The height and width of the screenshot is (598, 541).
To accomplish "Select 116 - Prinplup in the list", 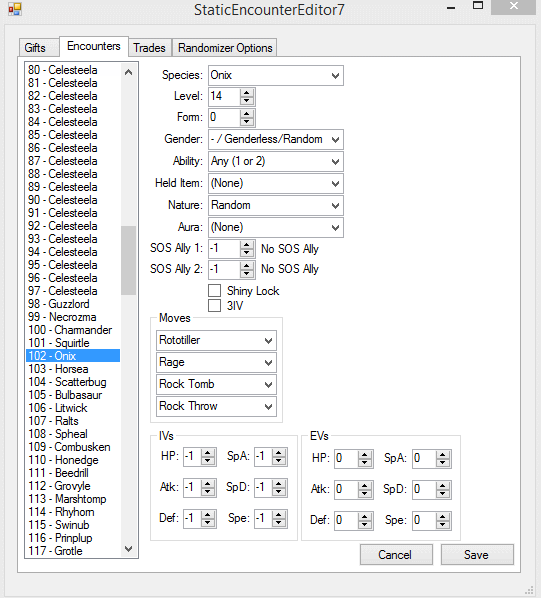I will [73, 538].
